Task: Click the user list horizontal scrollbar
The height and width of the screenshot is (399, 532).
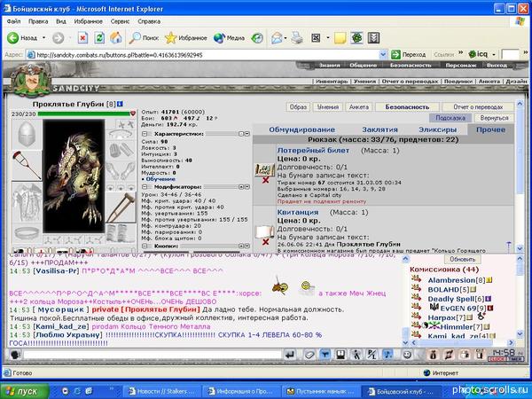Action: click(463, 342)
